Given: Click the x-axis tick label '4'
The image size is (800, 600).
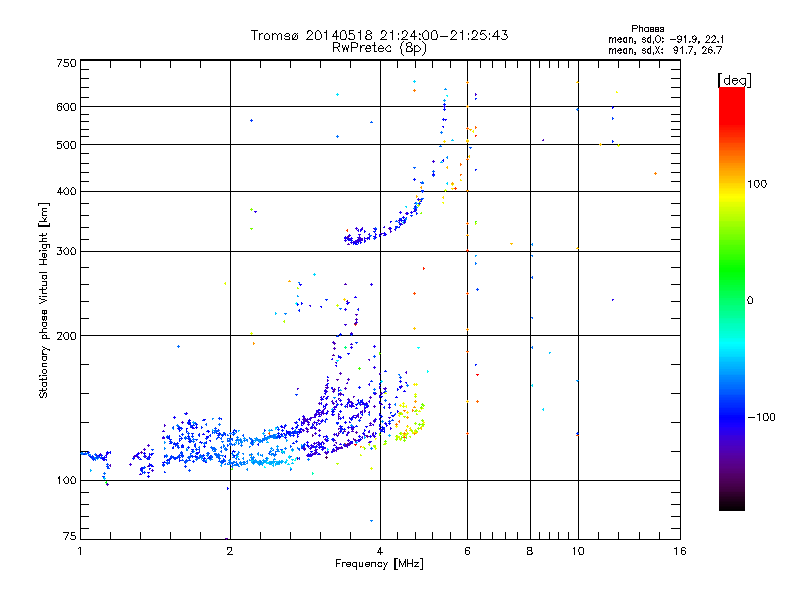Looking at the screenshot, I should point(380,551).
